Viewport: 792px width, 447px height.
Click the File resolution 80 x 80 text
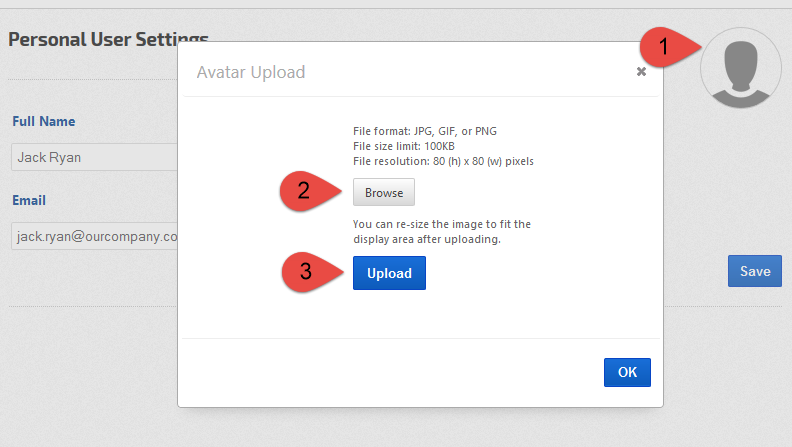click(443, 161)
